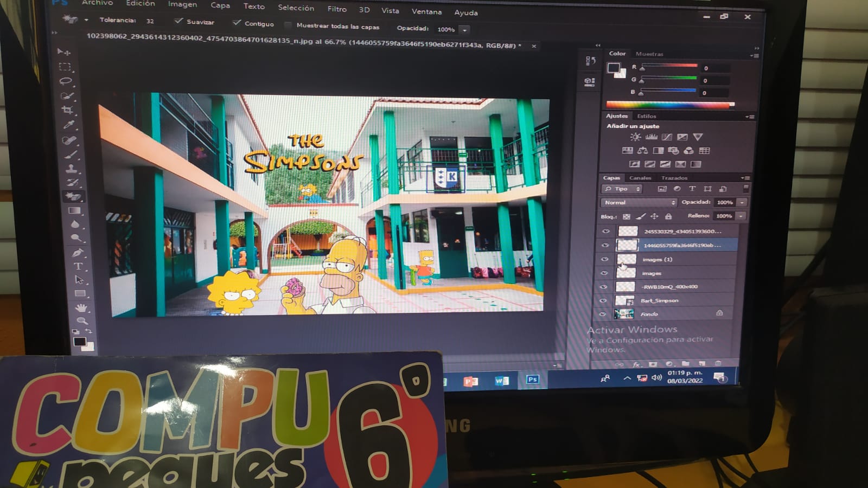Switch to the Muestras tab
The width and height of the screenshot is (868, 488).
point(649,54)
